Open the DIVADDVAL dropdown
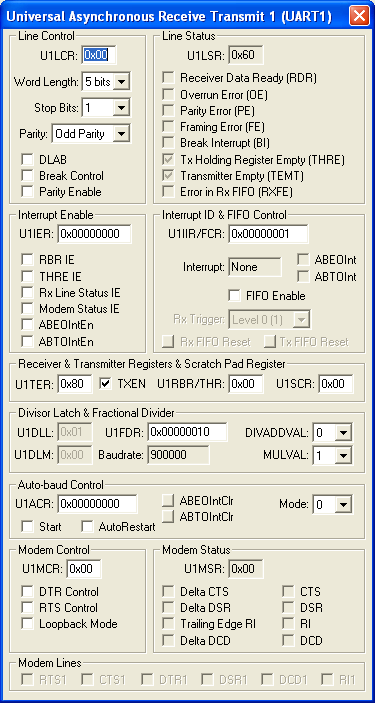This screenshot has width=375, height=703. [x=343, y=433]
